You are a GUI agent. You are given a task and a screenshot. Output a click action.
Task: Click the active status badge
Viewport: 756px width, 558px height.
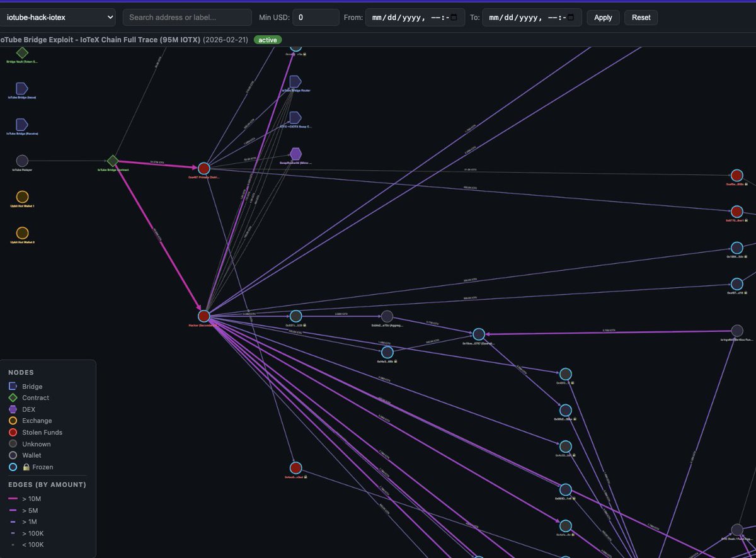tap(266, 39)
